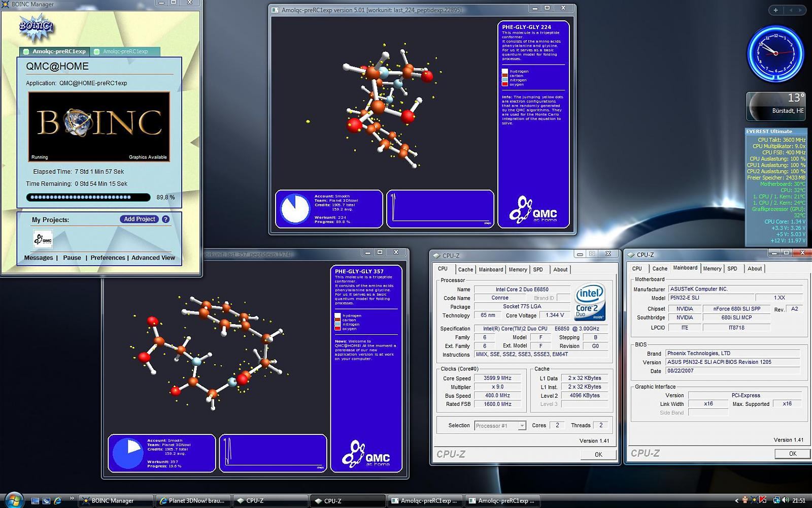This screenshot has height=508, width=812.
Task: Click the 89,8 % task progress bar
Action: pos(88,197)
